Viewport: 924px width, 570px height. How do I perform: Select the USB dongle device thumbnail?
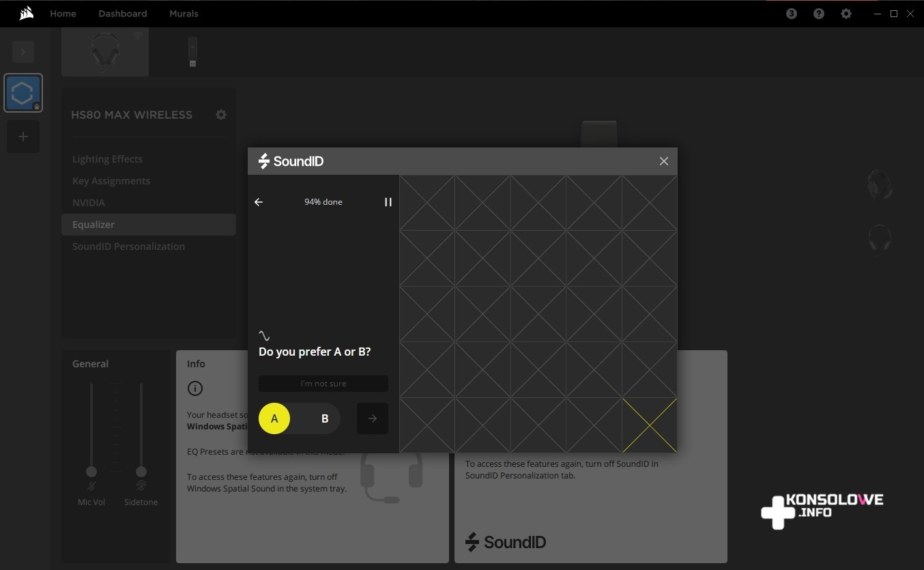(192, 52)
